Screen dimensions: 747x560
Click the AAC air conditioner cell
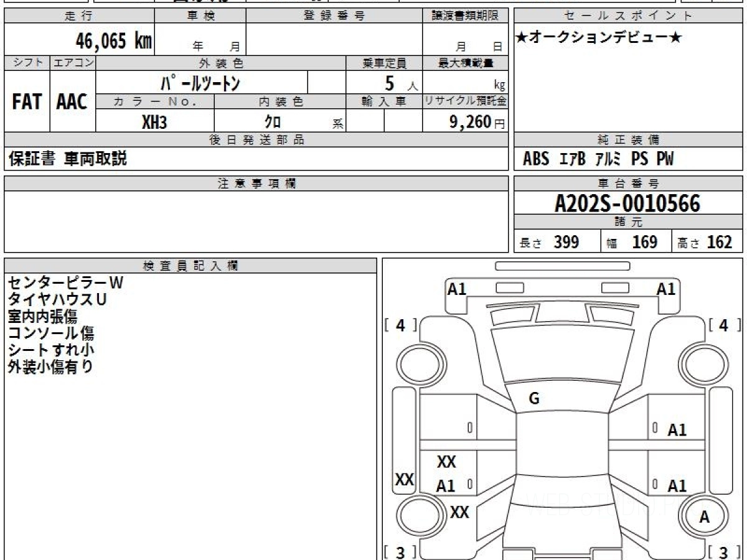click(72, 102)
